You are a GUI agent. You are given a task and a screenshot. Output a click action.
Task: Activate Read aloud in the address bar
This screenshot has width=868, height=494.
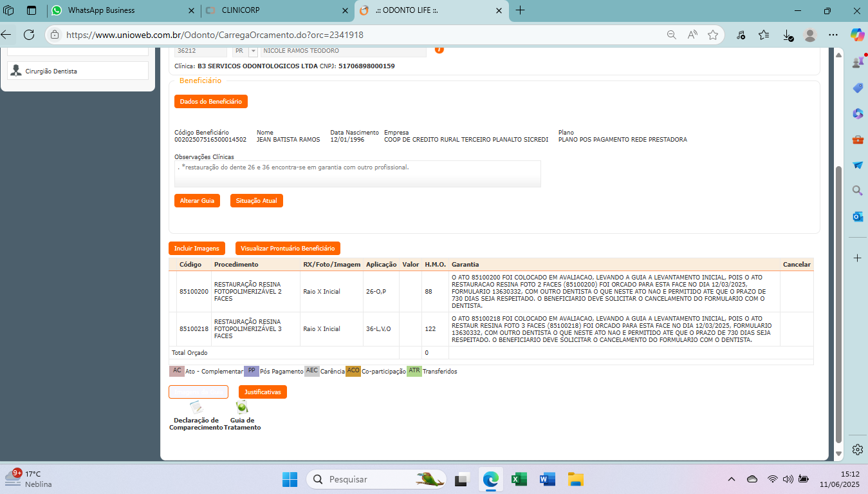coord(692,35)
